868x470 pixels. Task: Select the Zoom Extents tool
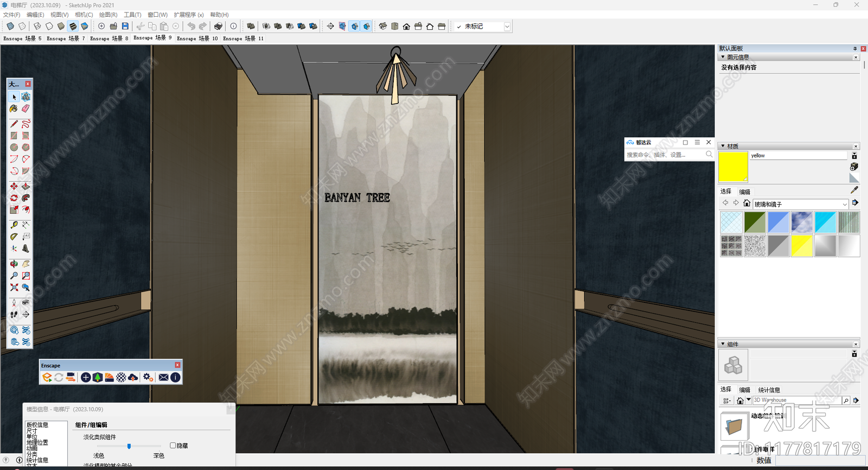pos(14,288)
